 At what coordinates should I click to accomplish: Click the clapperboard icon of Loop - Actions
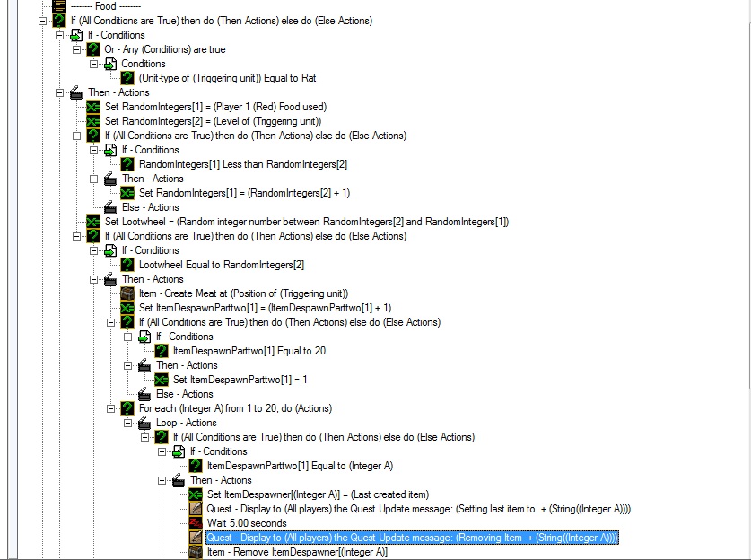click(144, 423)
